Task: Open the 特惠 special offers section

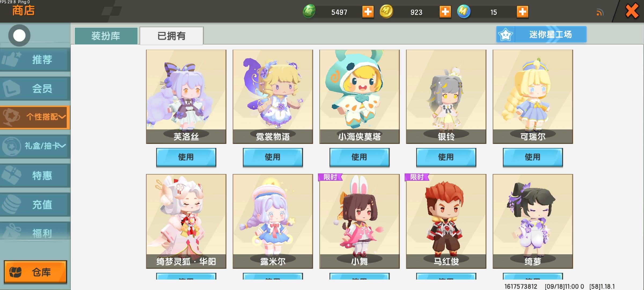Action: pos(35,175)
